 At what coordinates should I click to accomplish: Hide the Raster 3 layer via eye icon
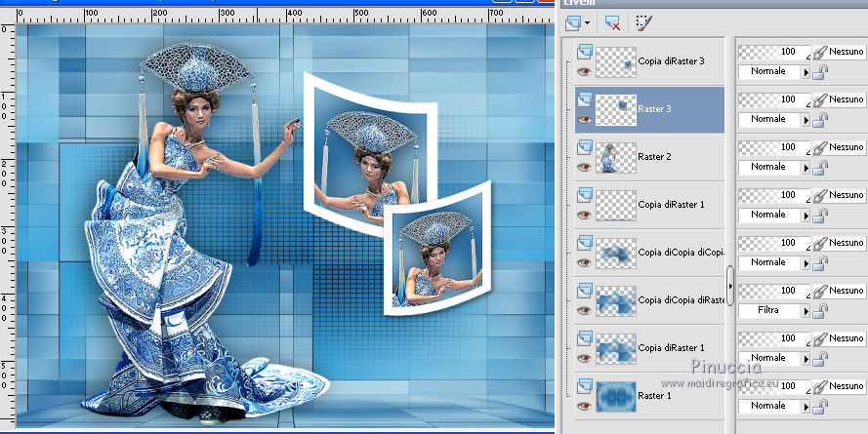tap(584, 119)
